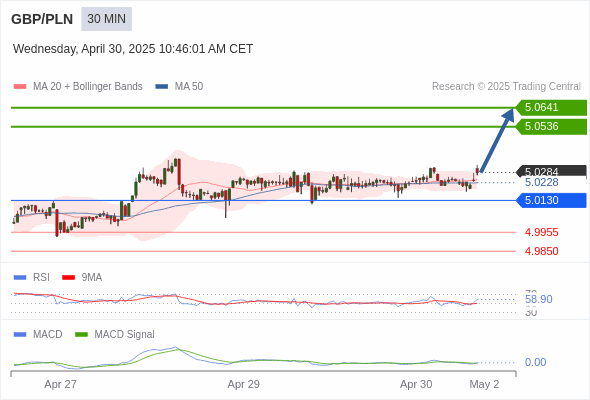Click the May 2 date axis marker
This screenshot has width=590, height=400.
pyautogui.click(x=484, y=384)
